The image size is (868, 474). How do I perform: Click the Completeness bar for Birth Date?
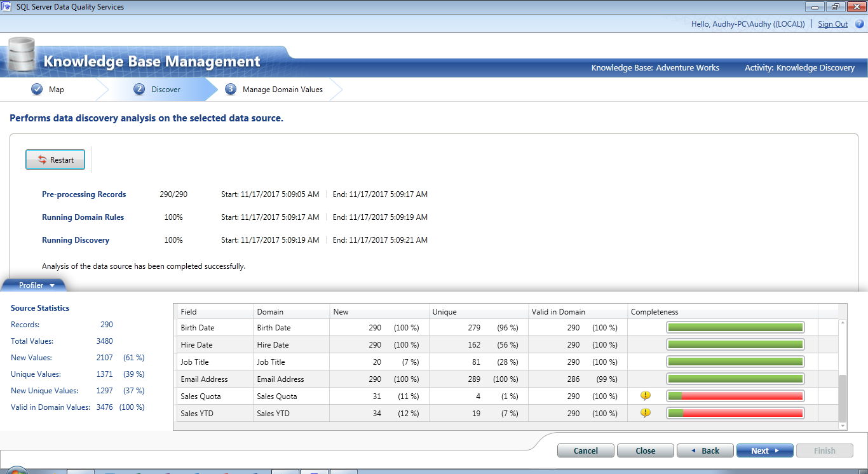tap(735, 327)
